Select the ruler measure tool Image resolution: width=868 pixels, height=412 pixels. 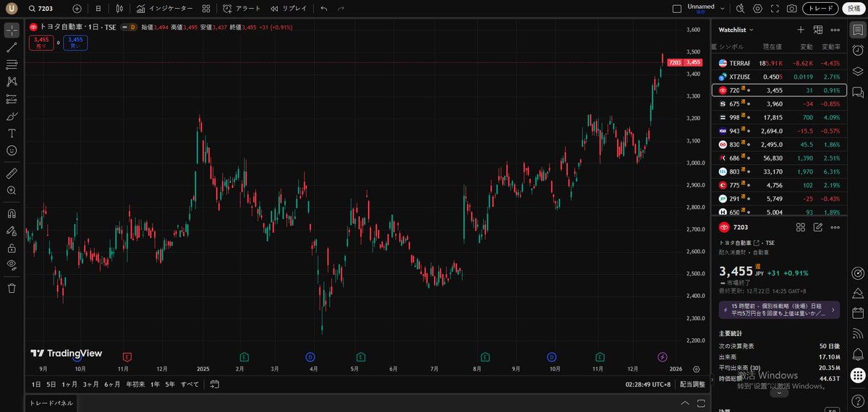pyautogui.click(x=12, y=173)
